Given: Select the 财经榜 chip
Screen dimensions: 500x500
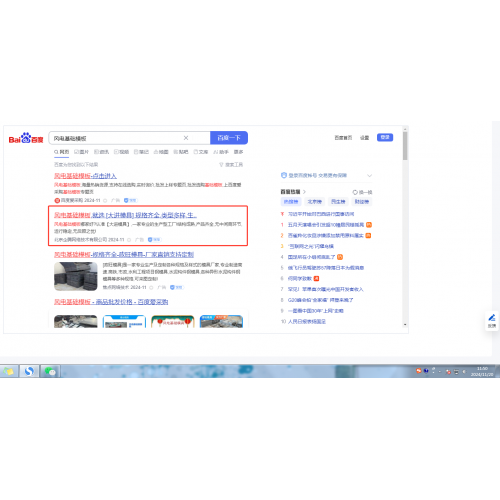Looking at the screenshot, I should coord(362,202).
